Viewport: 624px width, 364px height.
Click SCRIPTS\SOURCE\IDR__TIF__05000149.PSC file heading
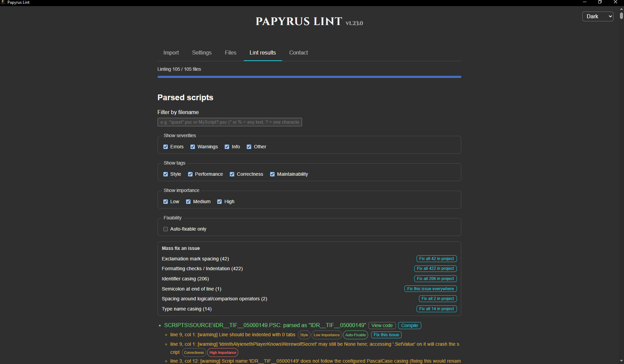click(x=265, y=325)
